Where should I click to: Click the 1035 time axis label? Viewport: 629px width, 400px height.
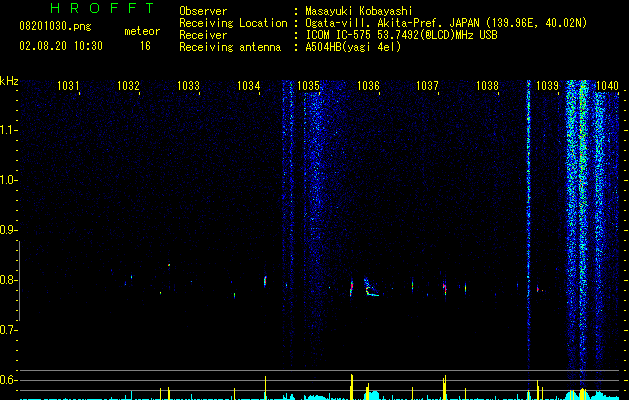click(x=308, y=86)
